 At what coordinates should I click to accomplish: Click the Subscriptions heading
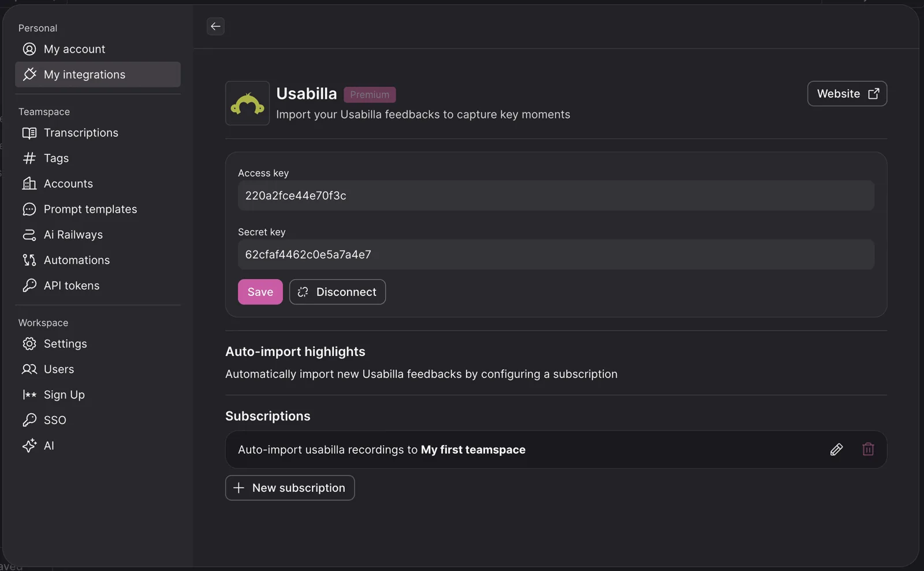click(268, 416)
